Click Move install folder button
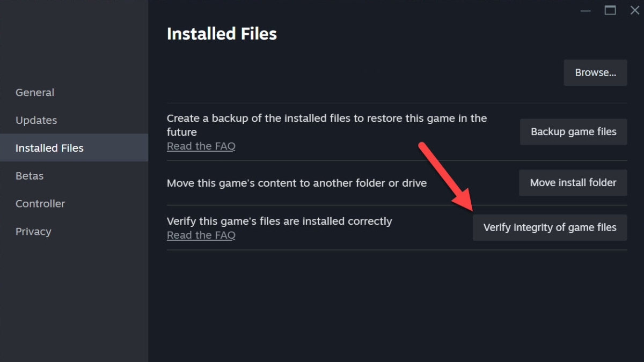644x362 pixels. [x=573, y=183]
